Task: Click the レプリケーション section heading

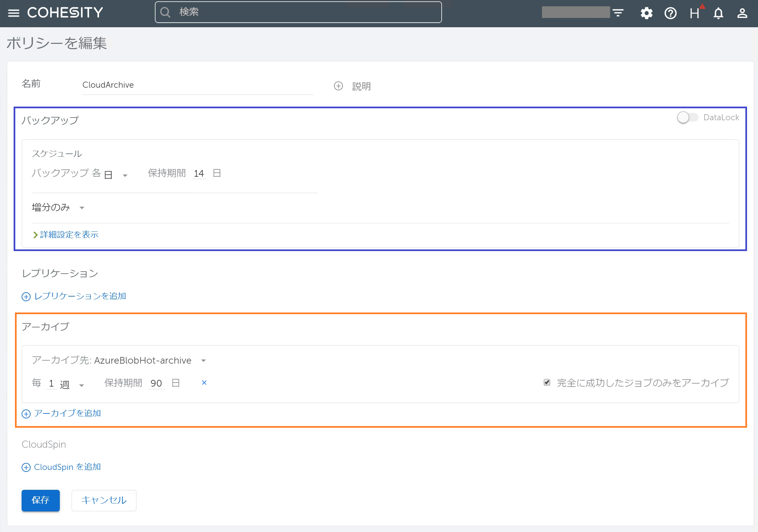Action: [60, 274]
